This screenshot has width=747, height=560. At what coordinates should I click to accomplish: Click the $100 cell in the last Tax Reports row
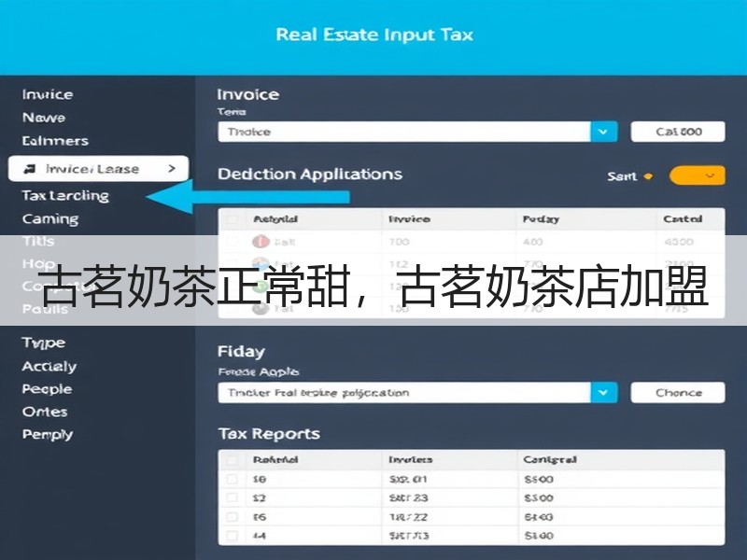539,536
